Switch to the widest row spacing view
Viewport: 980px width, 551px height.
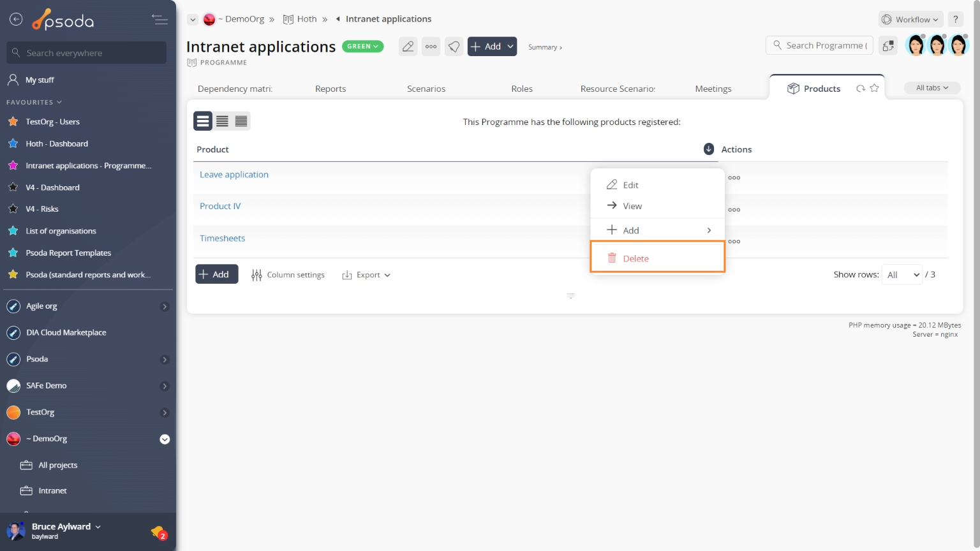click(x=203, y=121)
